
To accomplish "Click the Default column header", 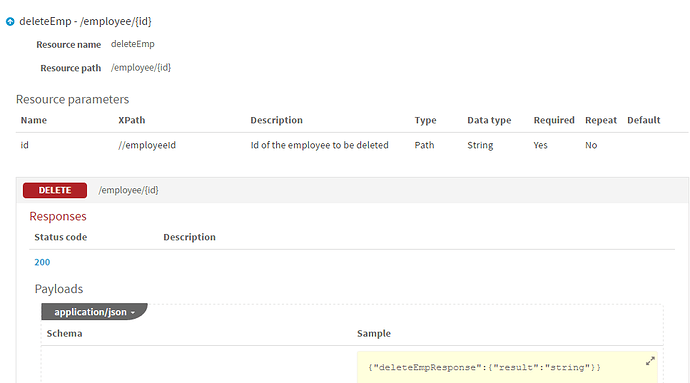I will click(644, 120).
